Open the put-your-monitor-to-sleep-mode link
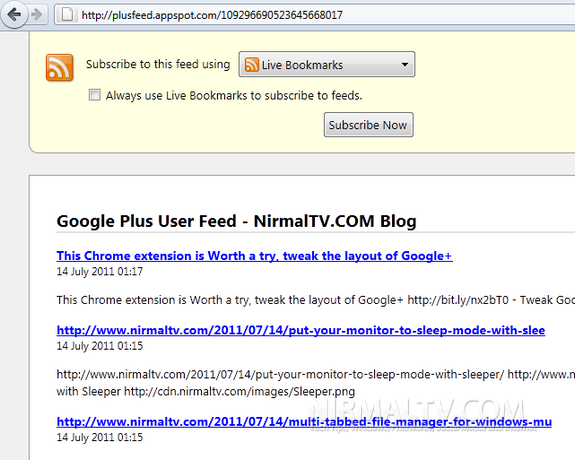This screenshot has width=575, height=460. (301, 330)
